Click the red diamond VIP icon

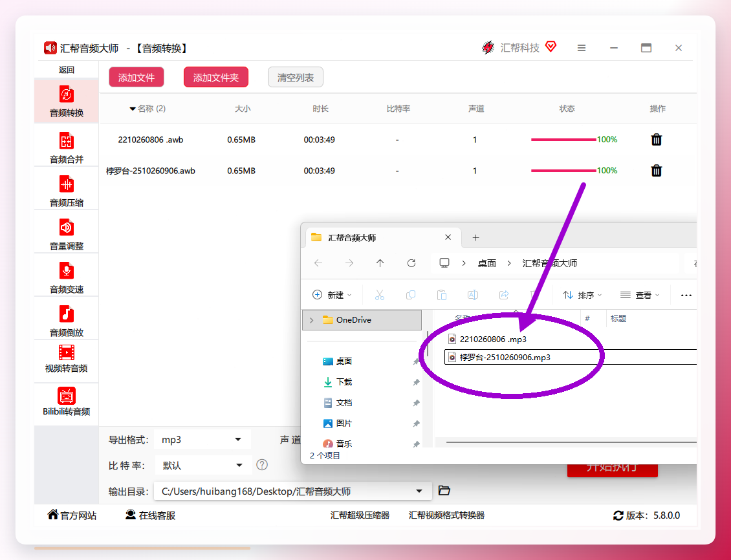[551, 47]
